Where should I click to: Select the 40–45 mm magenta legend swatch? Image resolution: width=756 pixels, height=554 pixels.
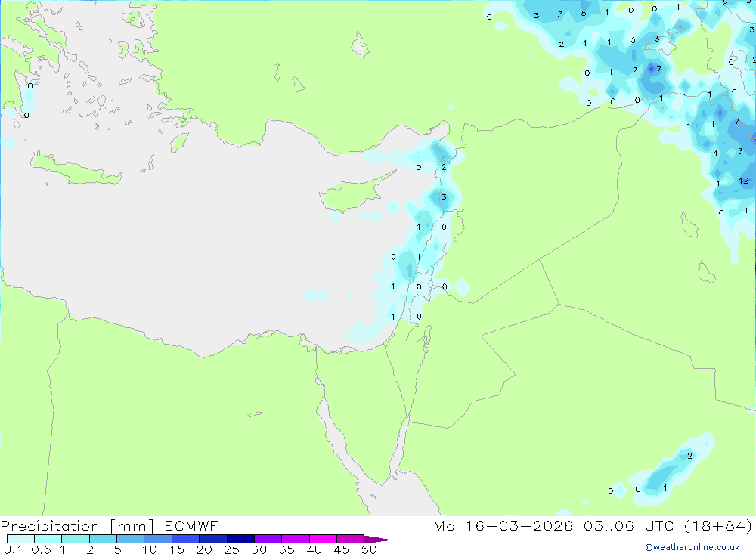pos(323,539)
